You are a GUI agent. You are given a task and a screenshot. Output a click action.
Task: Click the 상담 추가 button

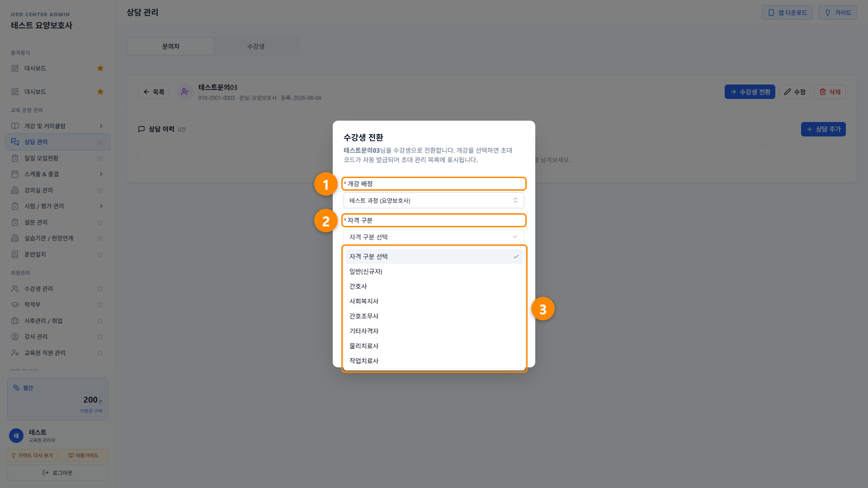point(823,129)
